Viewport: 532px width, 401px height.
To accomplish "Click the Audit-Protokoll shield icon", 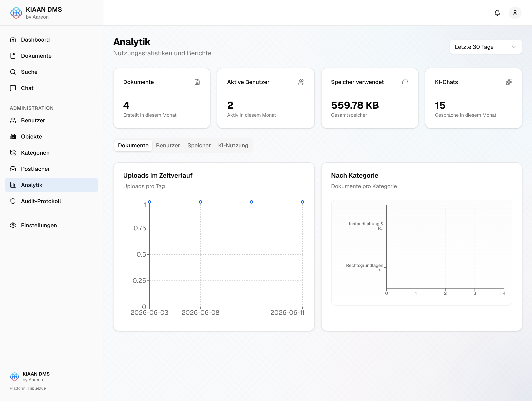I will pyautogui.click(x=13, y=201).
